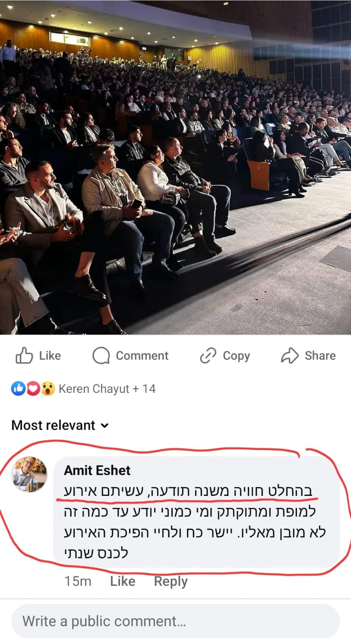Focus the Write a public comment field
Screen dimensions: 351x644
(x=175, y=621)
